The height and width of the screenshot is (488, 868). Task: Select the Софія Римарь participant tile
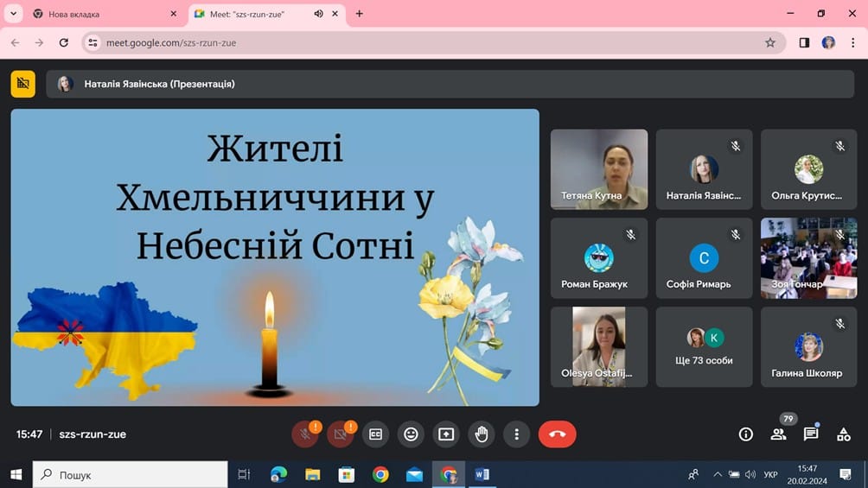tap(704, 258)
